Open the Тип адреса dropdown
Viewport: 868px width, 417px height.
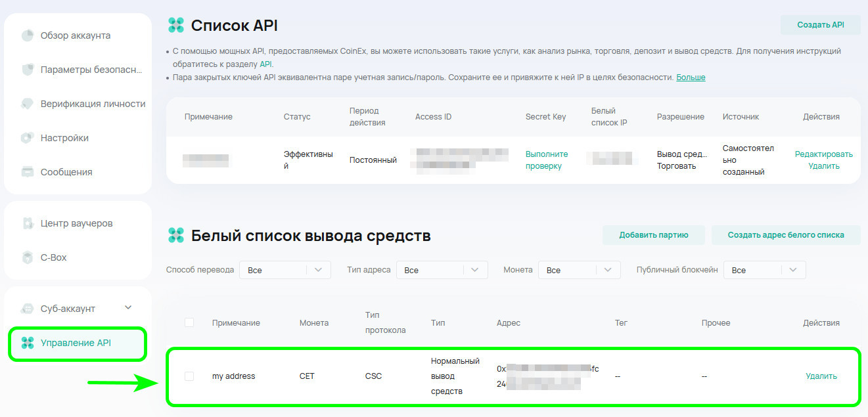point(442,270)
